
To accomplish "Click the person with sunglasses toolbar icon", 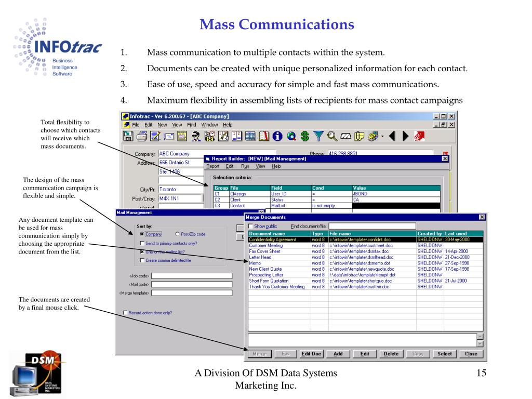I will click(x=196, y=136).
